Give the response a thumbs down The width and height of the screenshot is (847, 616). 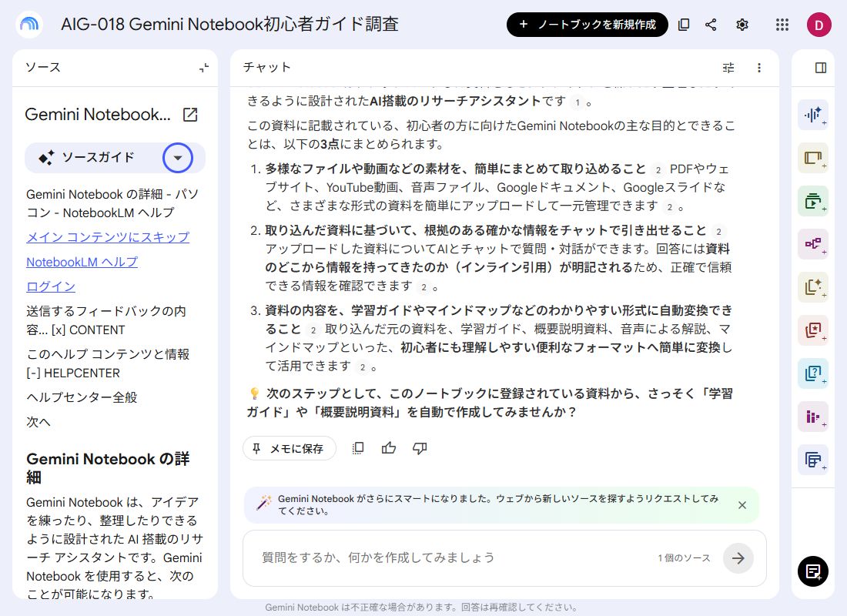tap(420, 448)
